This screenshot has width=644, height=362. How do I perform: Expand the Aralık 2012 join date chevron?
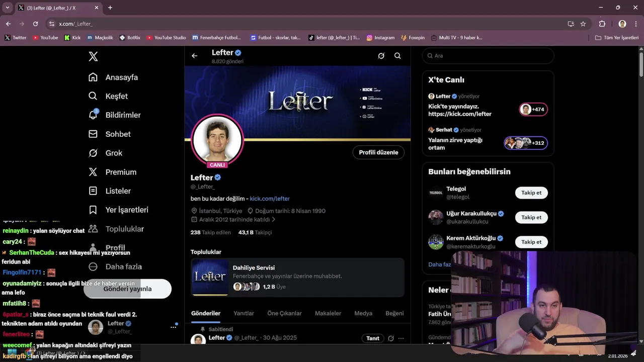coord(274,220)
